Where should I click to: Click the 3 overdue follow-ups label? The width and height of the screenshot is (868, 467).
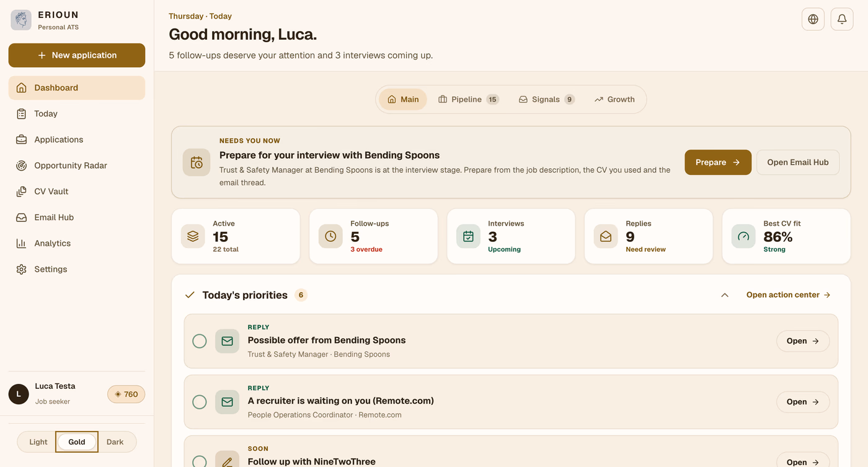pyautogui.click(x=366, y=249)
